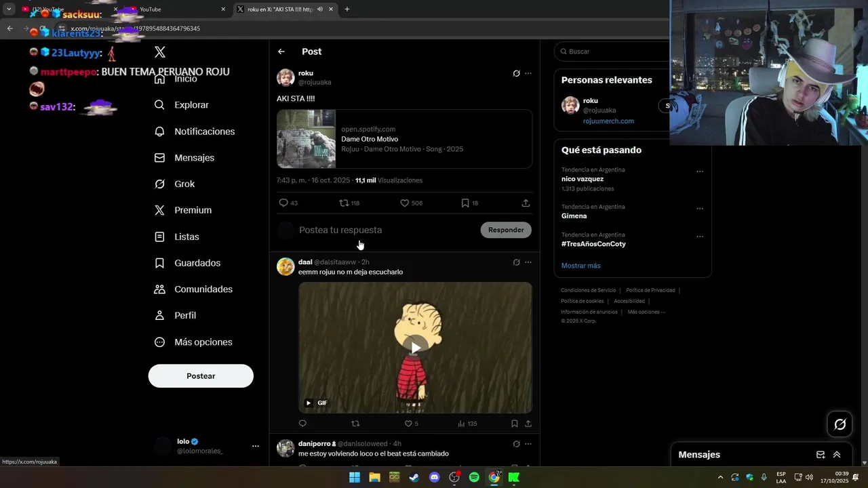Viewport: 868px width, 488px height.
Task: Open more options for #TresAñosConCoty trend
Action: [x=700, y=237]
